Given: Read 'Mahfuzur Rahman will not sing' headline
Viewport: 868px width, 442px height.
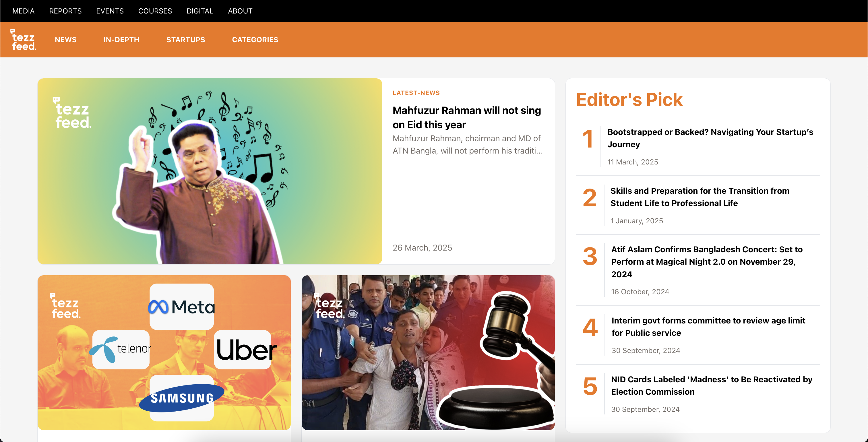Looking at the screenshot, I should coord(467,117).
